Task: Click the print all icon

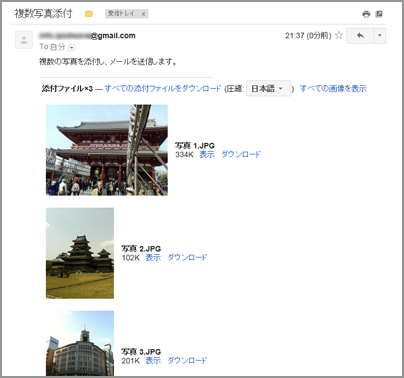Action: [366, 14]
